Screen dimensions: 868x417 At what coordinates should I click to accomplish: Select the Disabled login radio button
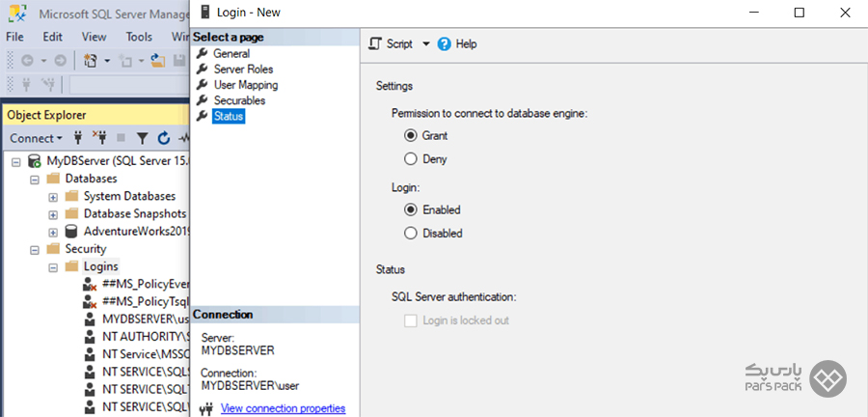click(410, 234)
